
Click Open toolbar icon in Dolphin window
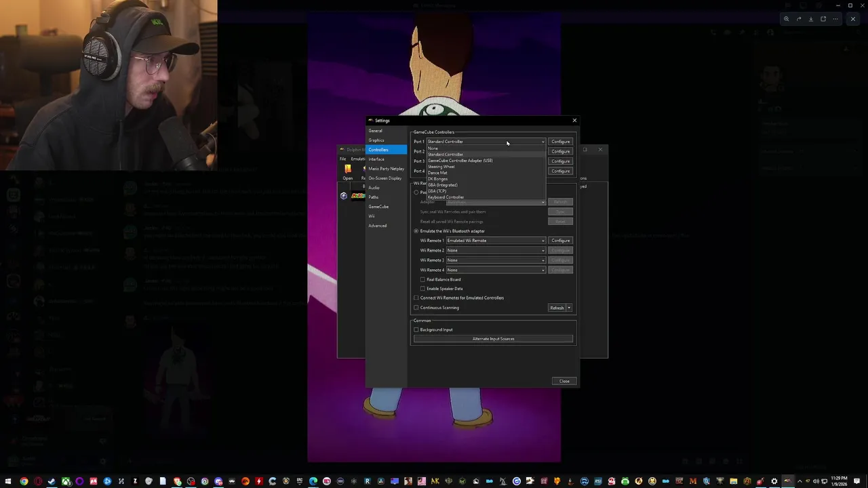347,171
